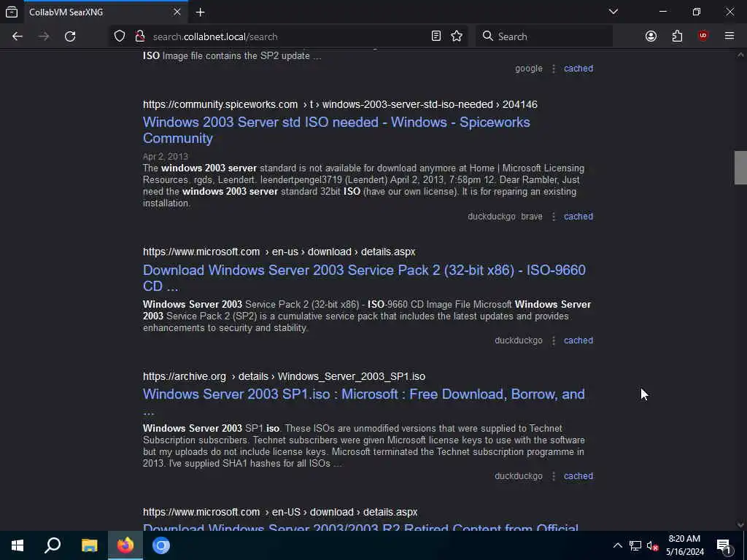Click the address bar URL field
747x560 pixels.
[x=288, y=36]
